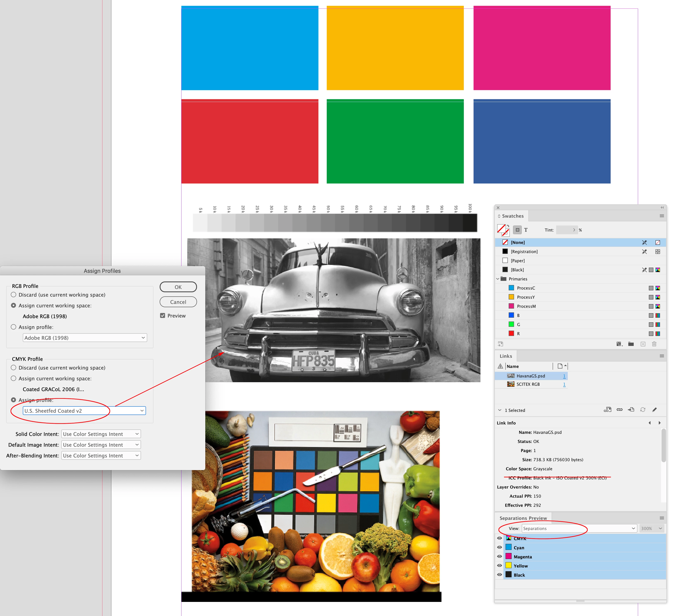Click the Go To Link icon
676x616 pixels.
tap(631, 410)
